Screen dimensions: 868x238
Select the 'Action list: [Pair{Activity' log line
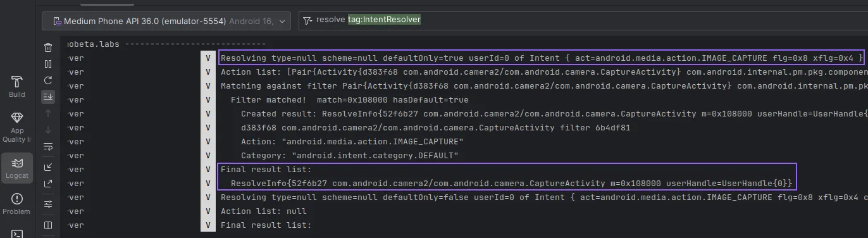click(544, 72)
